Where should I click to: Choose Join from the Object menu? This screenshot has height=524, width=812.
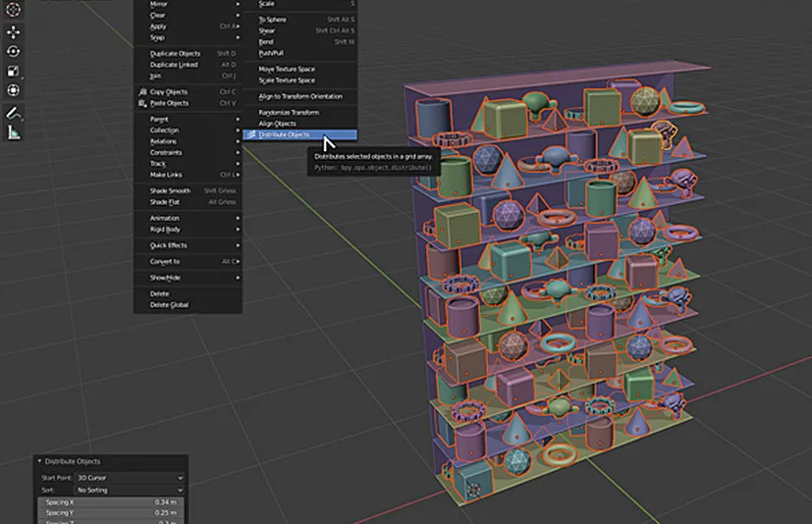[188, 76]
